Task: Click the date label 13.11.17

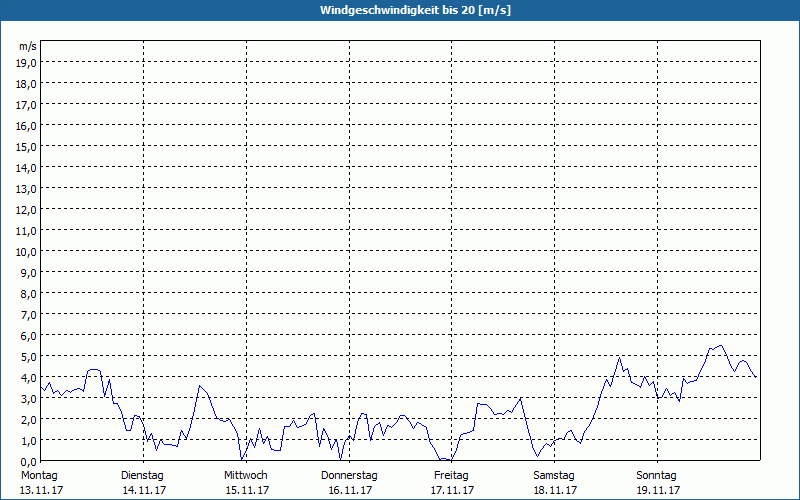Action: coord(39,490)
